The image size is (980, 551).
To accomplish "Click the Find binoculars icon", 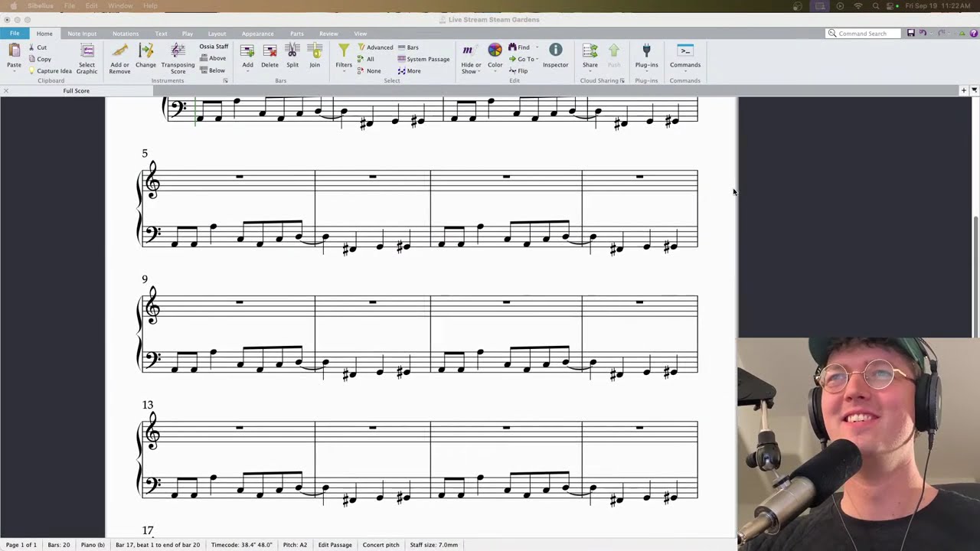I will (x=512, y=47).
